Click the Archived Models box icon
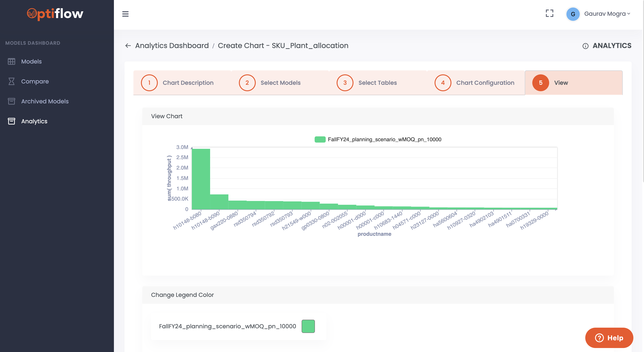 [x=11, y=101]
